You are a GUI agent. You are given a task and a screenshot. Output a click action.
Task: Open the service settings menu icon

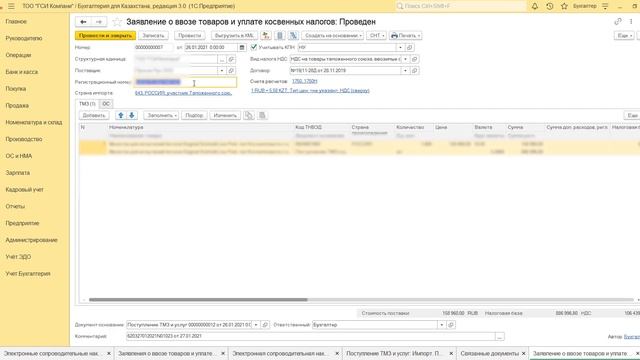point(605,6)
